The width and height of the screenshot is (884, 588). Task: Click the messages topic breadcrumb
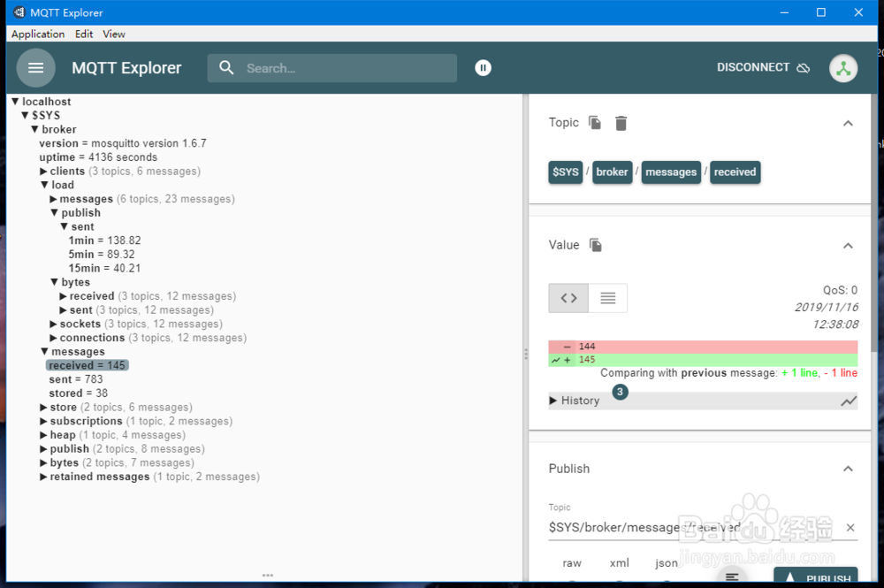click(x=671, y=172)
